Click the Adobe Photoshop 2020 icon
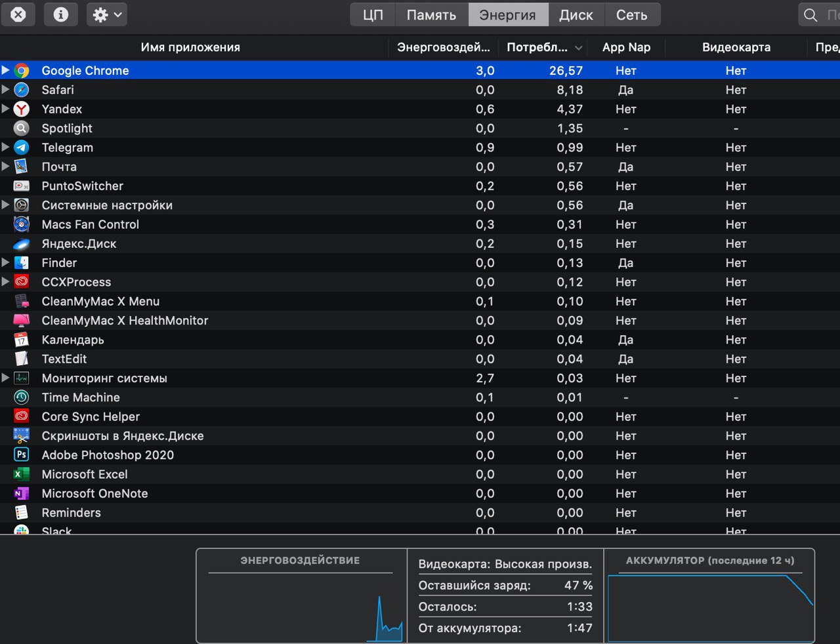The image size is (840, 644). (x=22, y=455)
